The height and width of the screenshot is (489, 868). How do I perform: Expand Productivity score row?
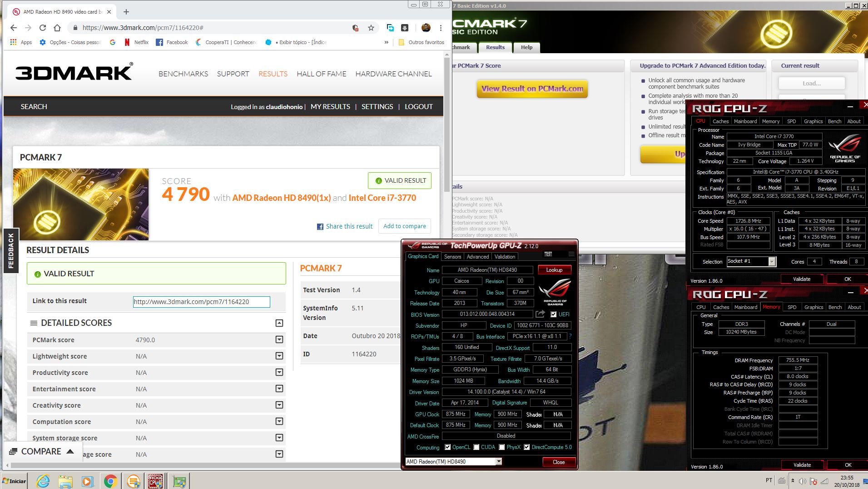(279, 372)
